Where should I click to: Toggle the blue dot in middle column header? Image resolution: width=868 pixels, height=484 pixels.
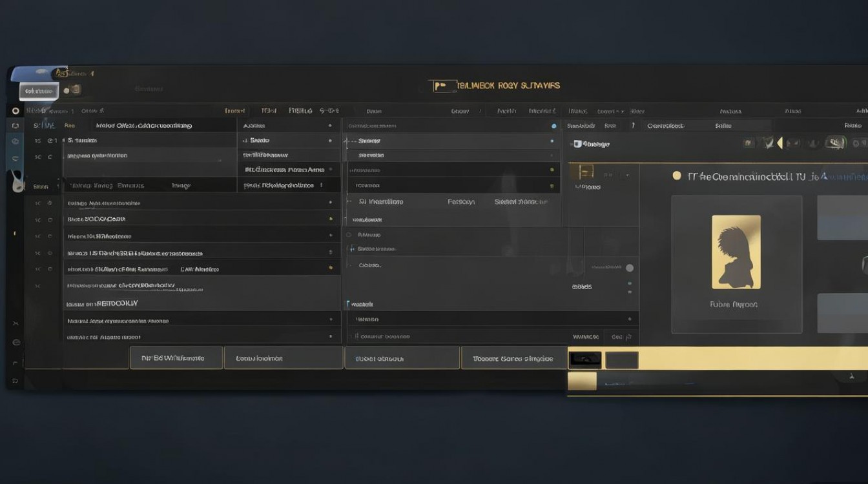coord(553,126)
